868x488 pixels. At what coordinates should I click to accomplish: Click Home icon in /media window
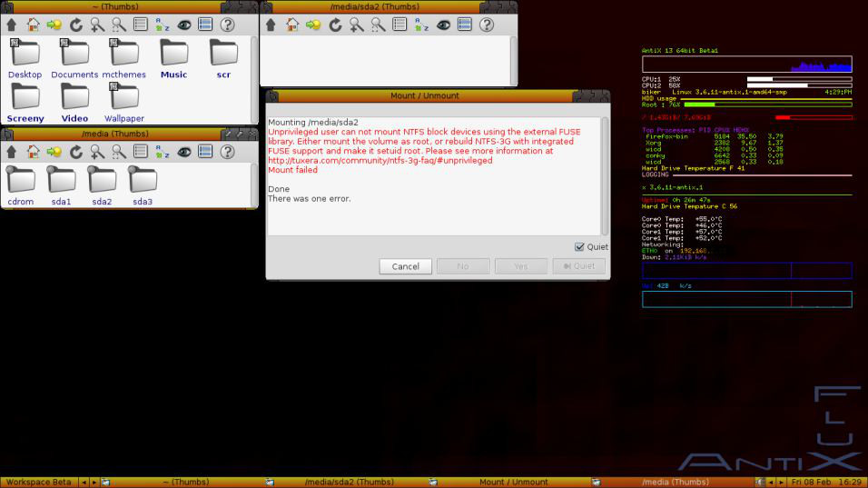tap(33, 151)
